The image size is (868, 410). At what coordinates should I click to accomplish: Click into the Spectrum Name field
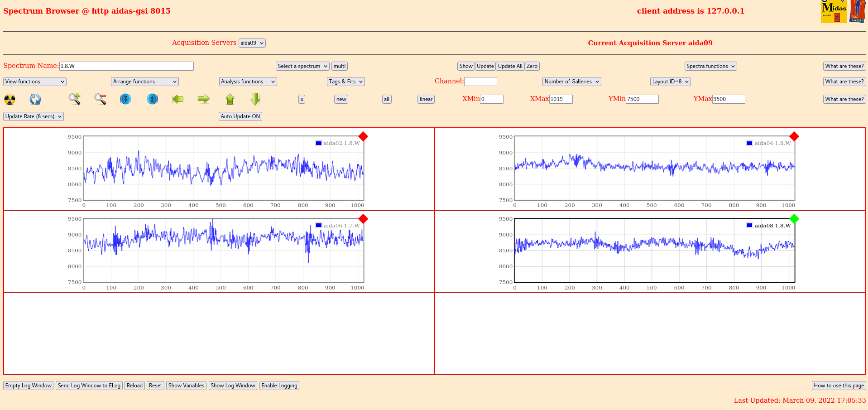click(x=126, y=66)
